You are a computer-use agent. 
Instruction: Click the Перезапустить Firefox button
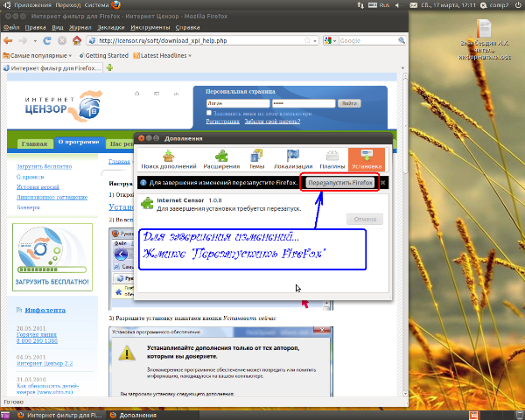340,183
